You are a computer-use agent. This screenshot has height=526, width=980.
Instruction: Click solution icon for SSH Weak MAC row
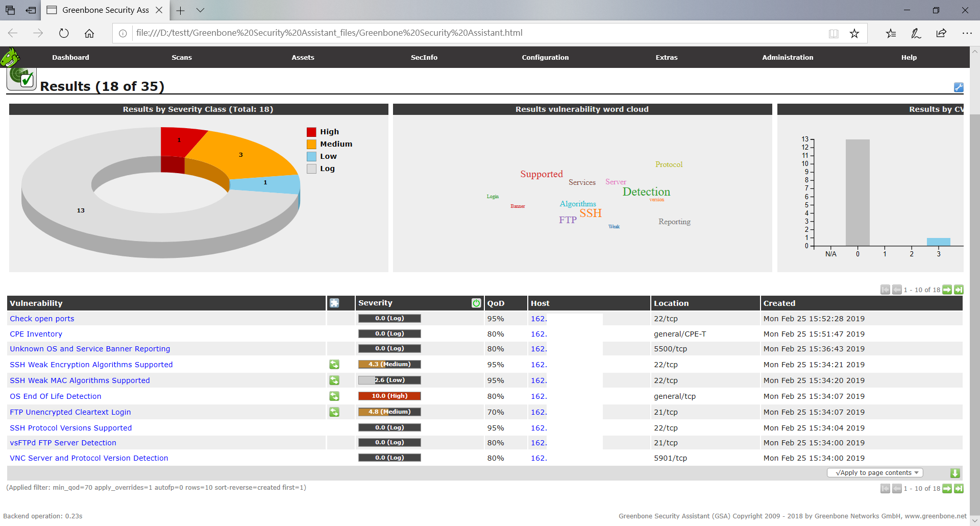tap(334, 380)
